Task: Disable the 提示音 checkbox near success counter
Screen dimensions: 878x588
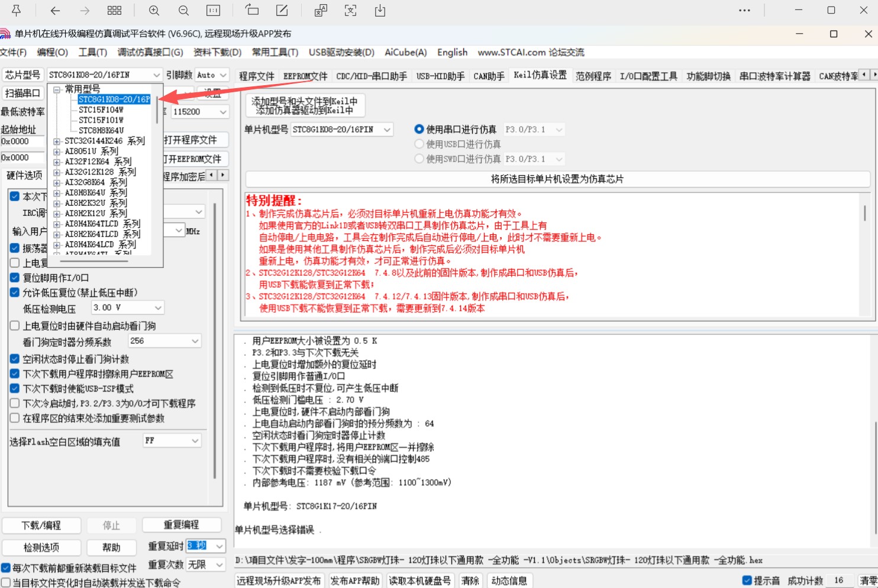Action: coord(747,580)
